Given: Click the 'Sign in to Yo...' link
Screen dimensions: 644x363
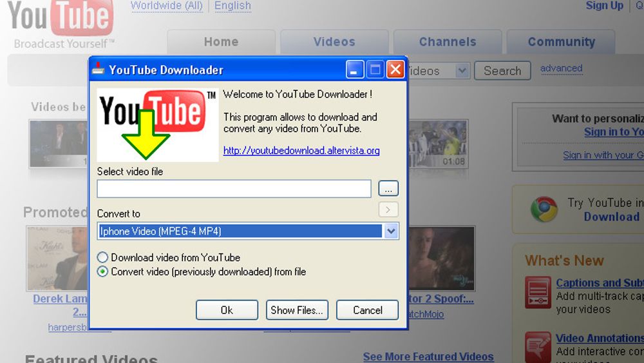Looking at the screenshot, I should click(x=614, y=132).
